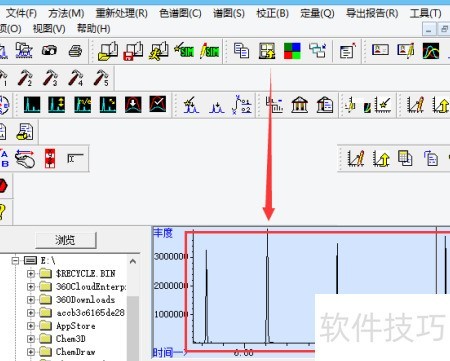Click the camera snapshot icon
The height and width of the screenshot is (361, 450).
pos(49,51)
